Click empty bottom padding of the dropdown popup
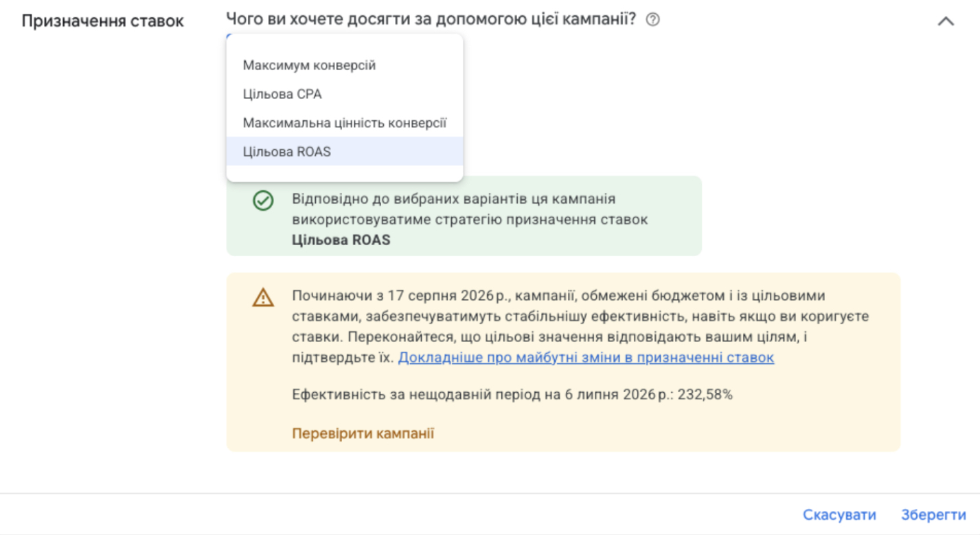The width and height of the screenshot is (980, 535). pyautogui.click(x=345, y=174)
